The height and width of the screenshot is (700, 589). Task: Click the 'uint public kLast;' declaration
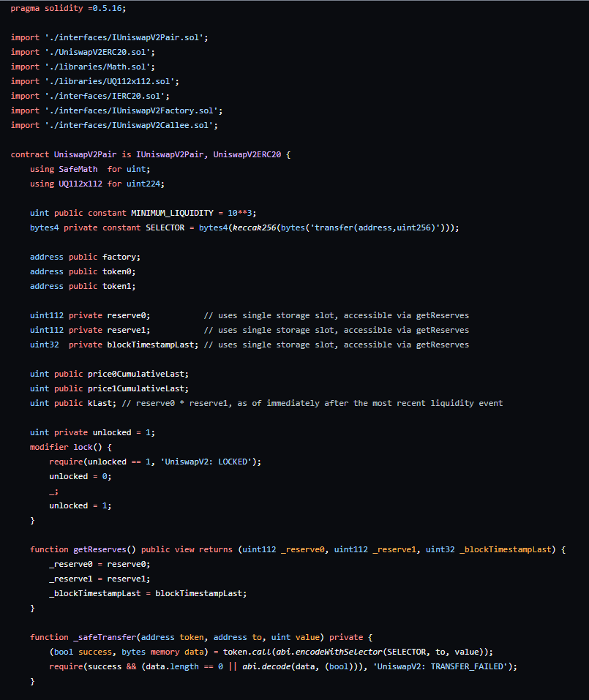tap(73, 403)
